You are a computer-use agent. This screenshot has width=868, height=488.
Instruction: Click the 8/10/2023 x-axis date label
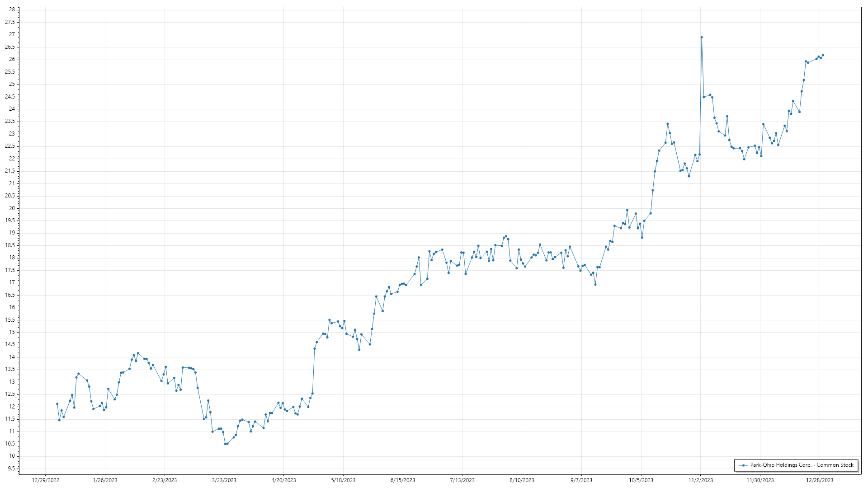tap(522, 480)
